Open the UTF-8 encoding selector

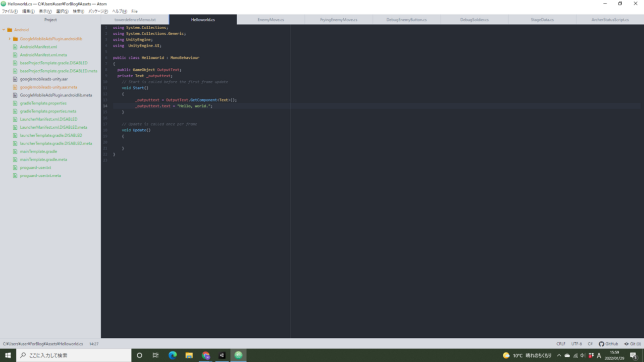click(x=576, y=344)
